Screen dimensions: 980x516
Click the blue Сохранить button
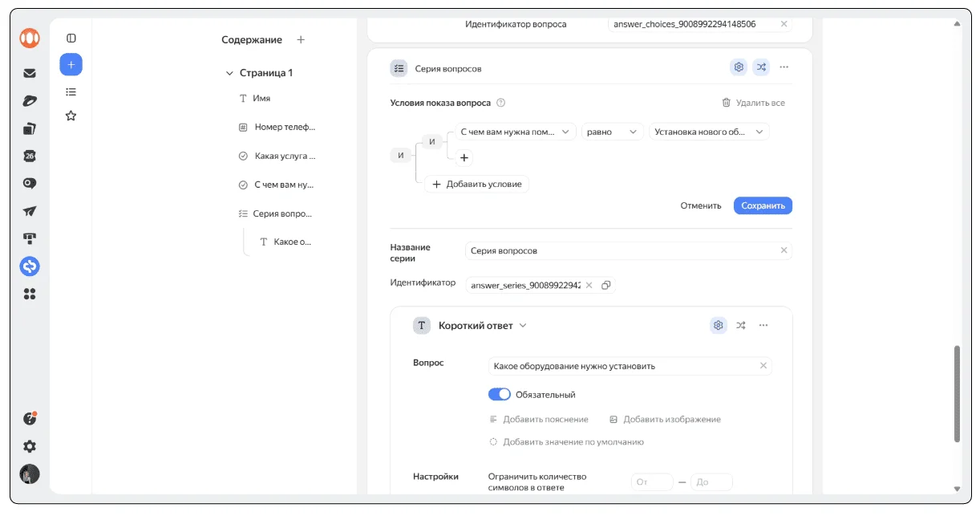(763, 205)
